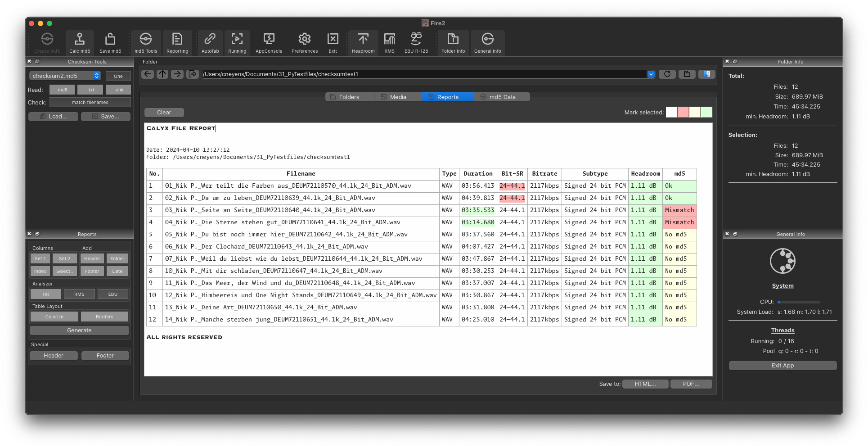The image size is (868, 448).
Task: Expand the folder path history dropdown
Action: pyautogui.click(x=651, y=74)
